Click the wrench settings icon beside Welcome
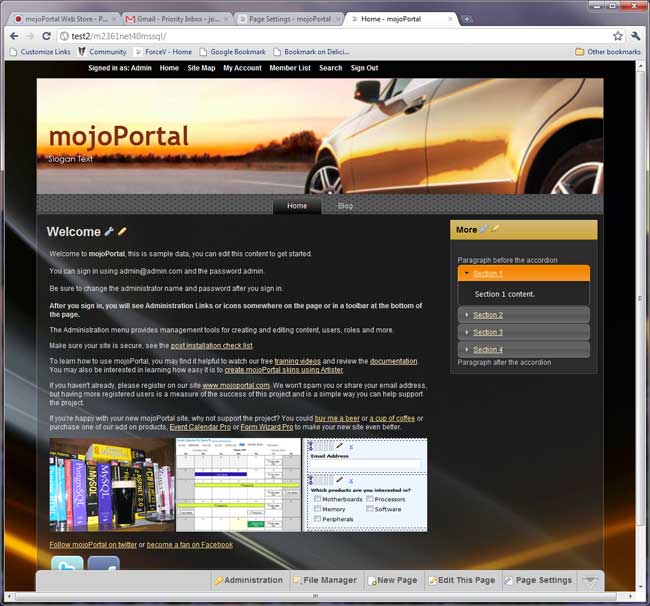650x606 pixels. (x=109, y=231)
